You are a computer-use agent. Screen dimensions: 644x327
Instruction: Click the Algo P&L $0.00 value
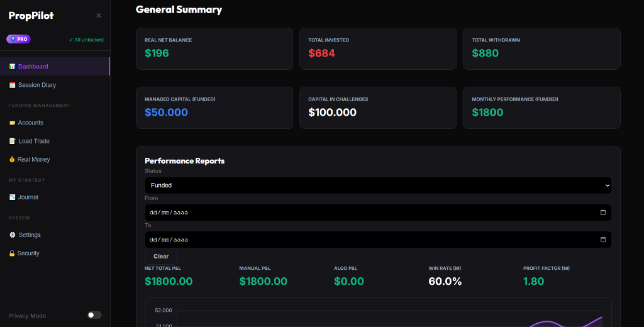tap(349, 281)
